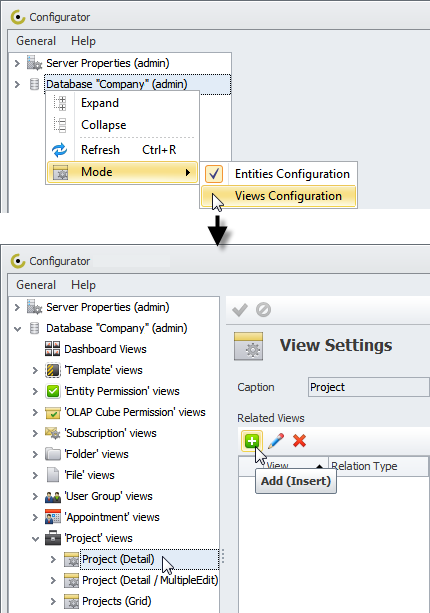Click the grey cancel circle icon
This screenshot has width=430, height=613.
[263, 310]
